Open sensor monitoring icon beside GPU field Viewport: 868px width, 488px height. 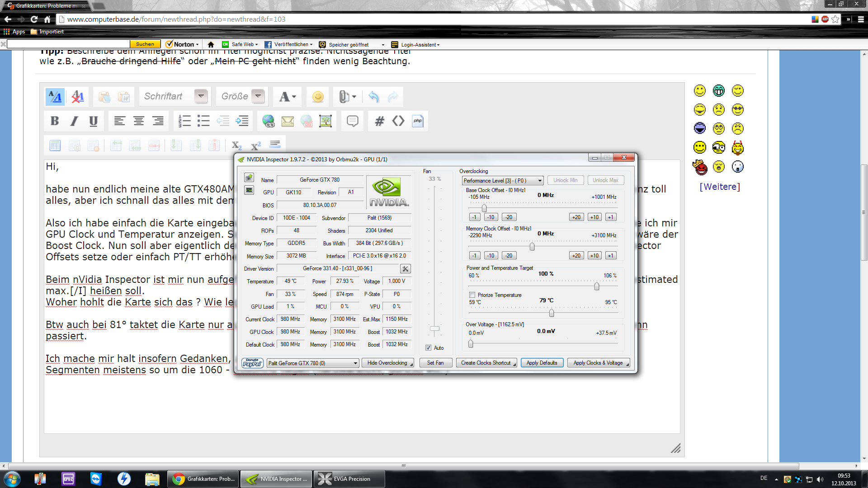pyautogui.click(x=249, y=190)
